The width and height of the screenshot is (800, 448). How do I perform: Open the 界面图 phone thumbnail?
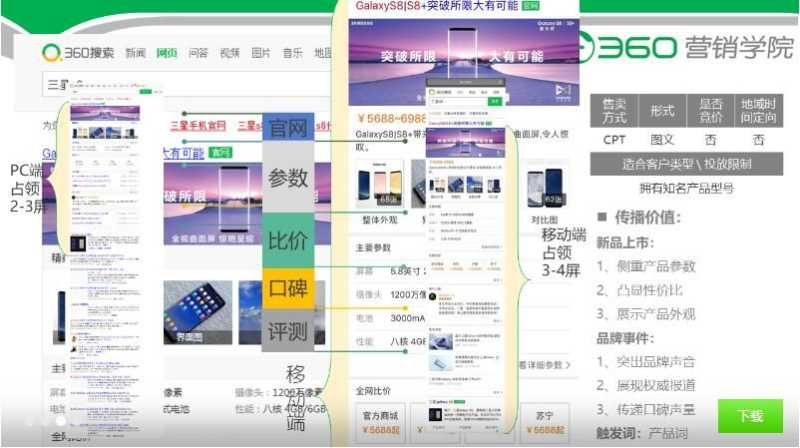(x=197, y=312)
